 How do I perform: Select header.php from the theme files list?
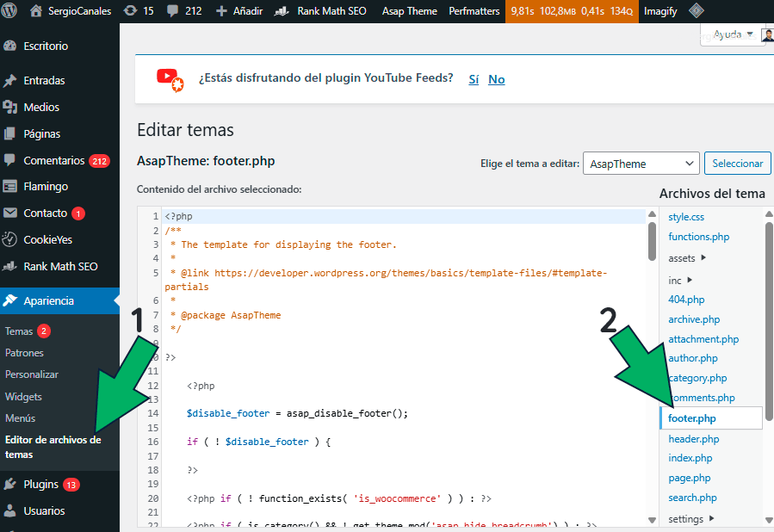(693, 438)
